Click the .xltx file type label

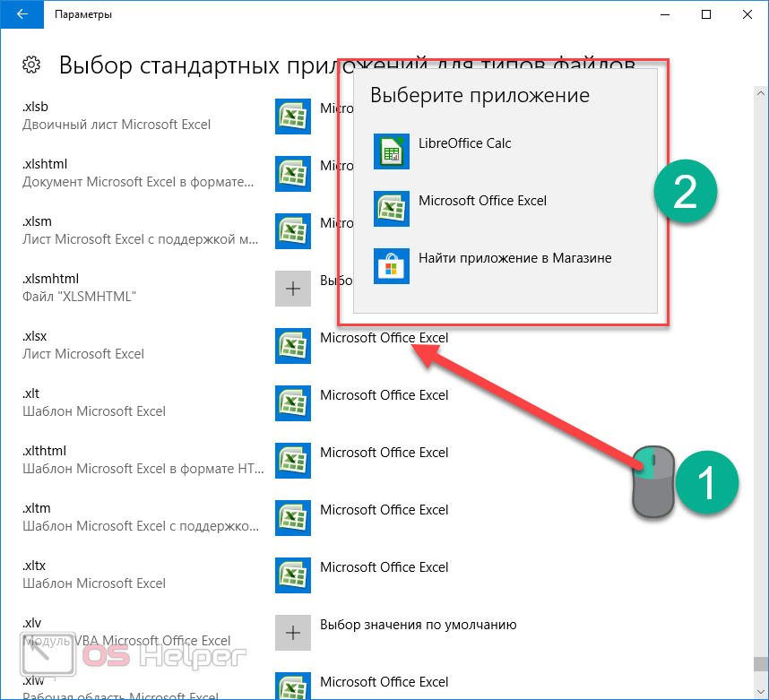(34, 566)
